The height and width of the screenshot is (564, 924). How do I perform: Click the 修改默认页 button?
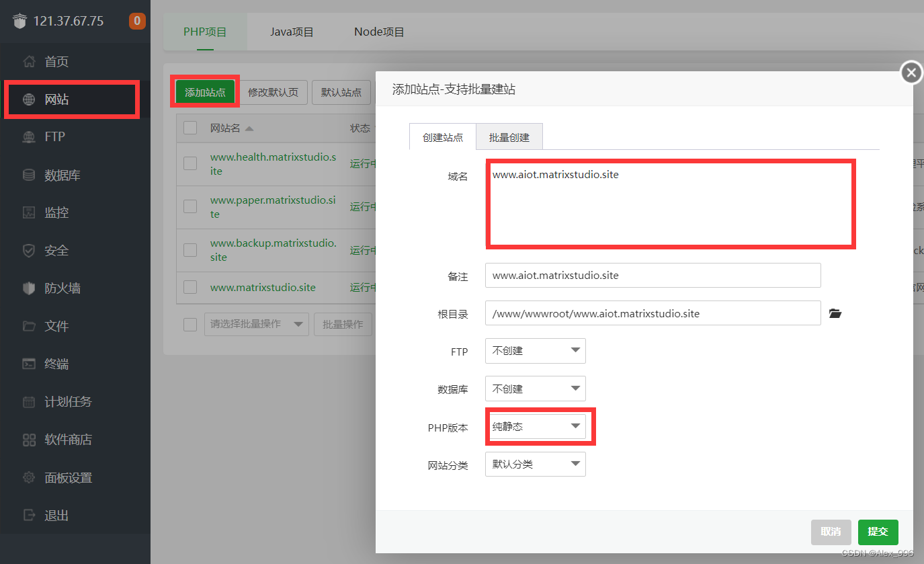[273, 92]
